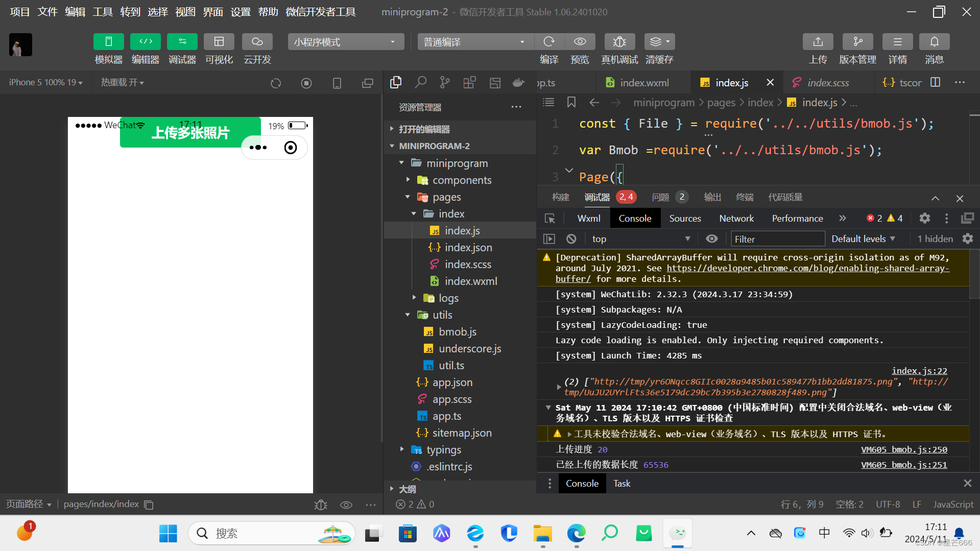Toggle the simulator panel (模拟器) button
Viewport: 980px width, 551px height.
point(108,42)
